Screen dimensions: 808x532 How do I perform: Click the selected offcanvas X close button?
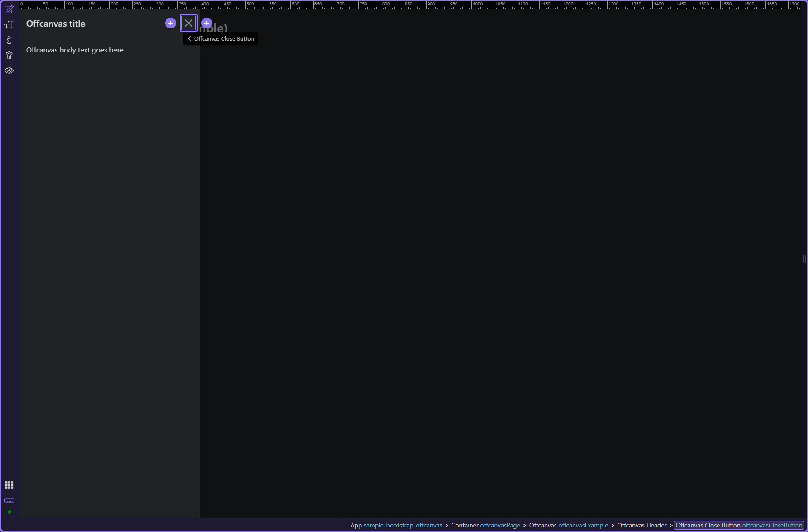pos(189,23)
